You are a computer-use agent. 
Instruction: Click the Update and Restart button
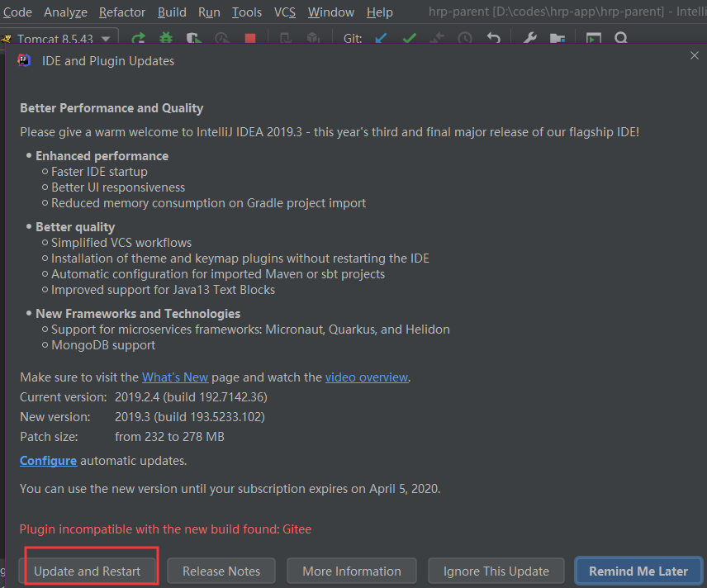click(87, 571)
